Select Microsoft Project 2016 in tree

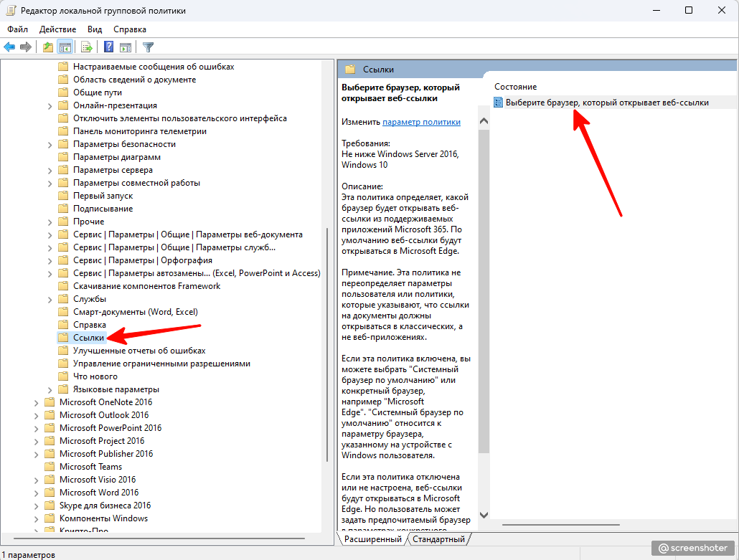click(102, 441)
